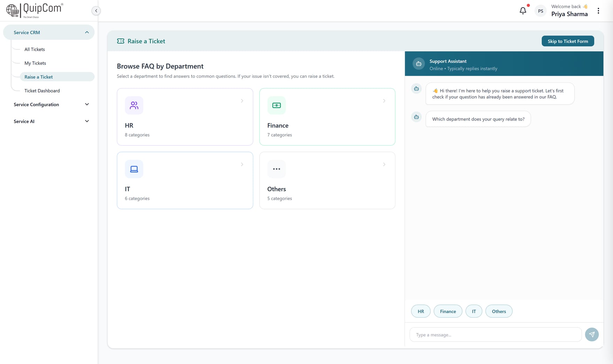Click the PS user avatar
The image size is (613, 364).
tap(541, 11)
